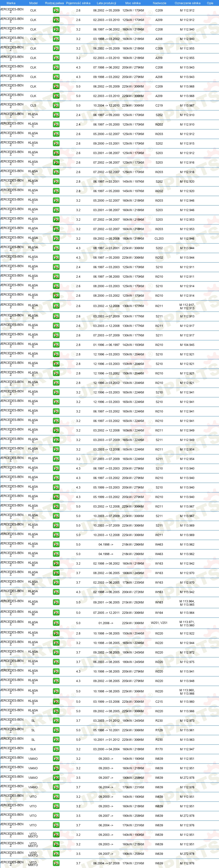Screen dimensions: 219x868
Task: Select the M 104.945 engine code
Action: pos(187,345)
